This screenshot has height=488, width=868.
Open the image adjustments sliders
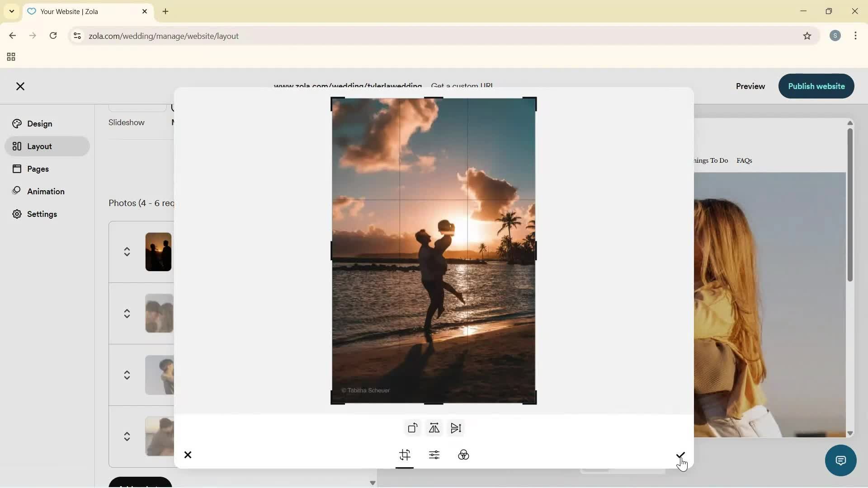tap(434, 455)
